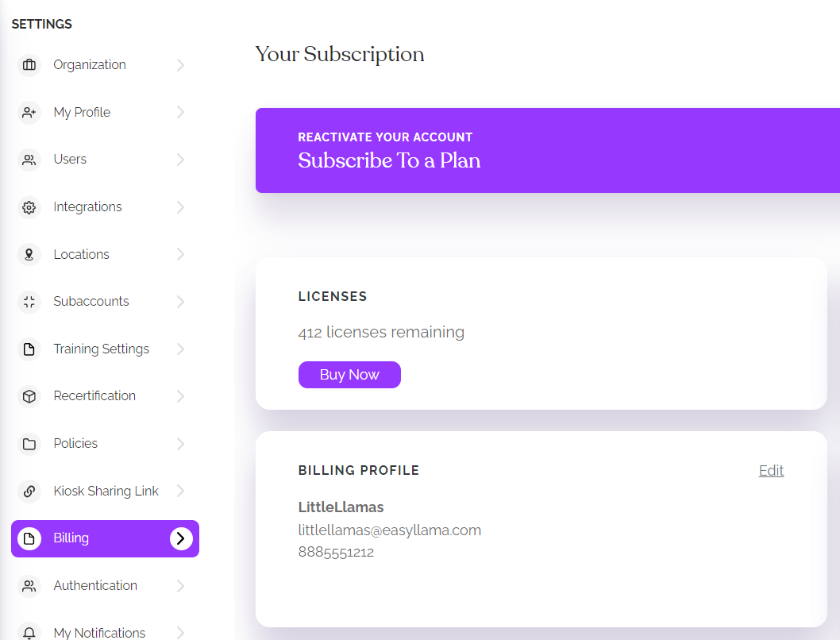Screen dimensions: 840x640
Task: Expand the Users chevron arrow
Action: pyautogui.click(x=180, y=160)
